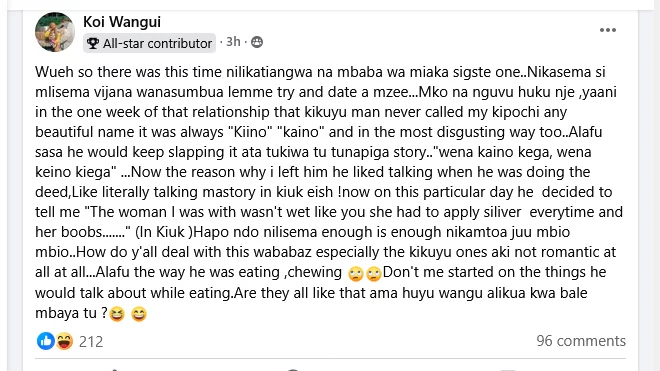660x371 pixels.
Task: View who reacted via the 212 count
Action: pyautogui.click(x=91, y=342)
